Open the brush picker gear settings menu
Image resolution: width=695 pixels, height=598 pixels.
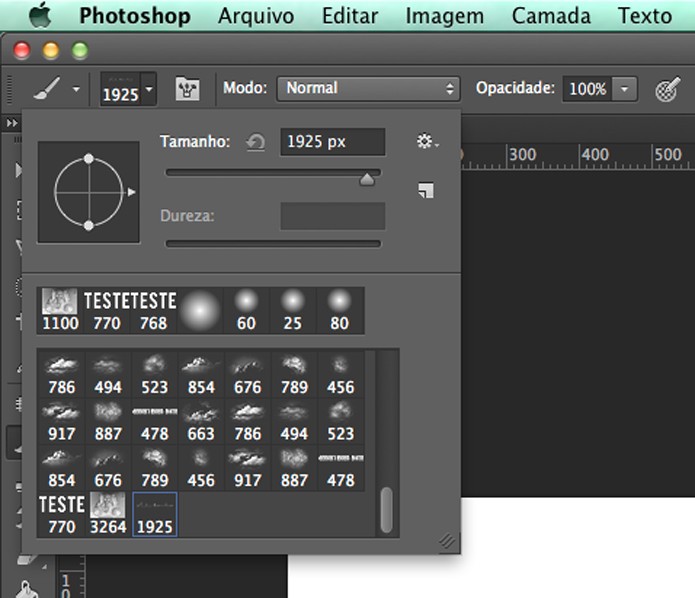pos(427,141)
